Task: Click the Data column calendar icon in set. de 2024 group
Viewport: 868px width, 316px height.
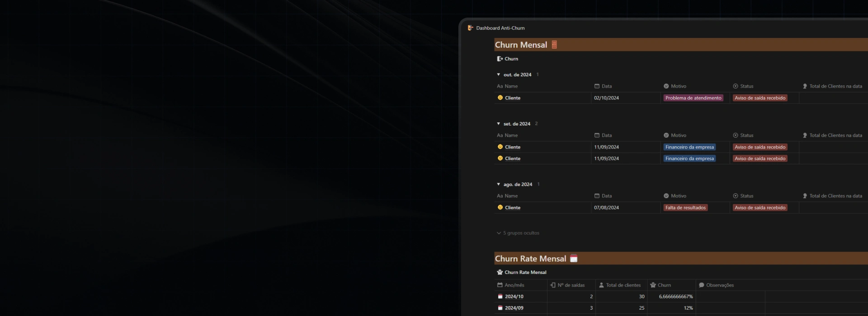Action: tap(597, 135)
